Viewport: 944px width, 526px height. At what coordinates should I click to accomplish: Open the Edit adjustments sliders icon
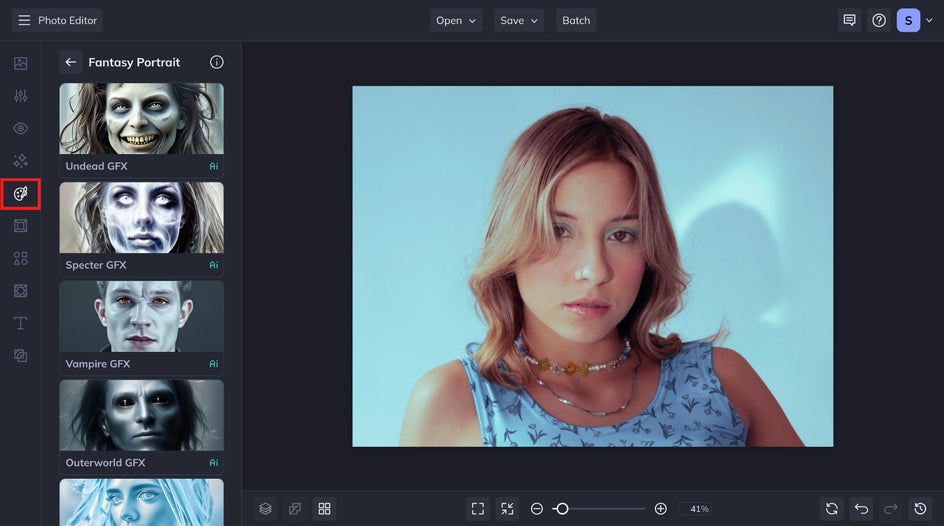20,96
